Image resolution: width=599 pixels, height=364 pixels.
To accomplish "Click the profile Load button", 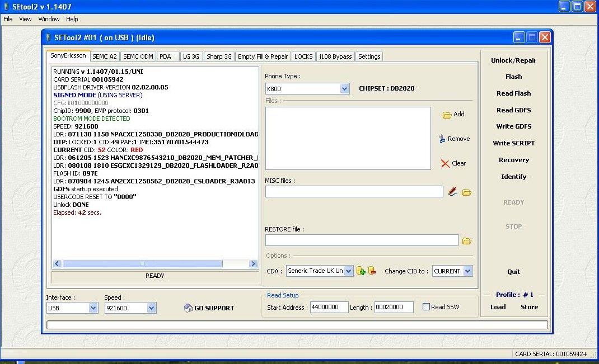I will click(x=498, y=307).
